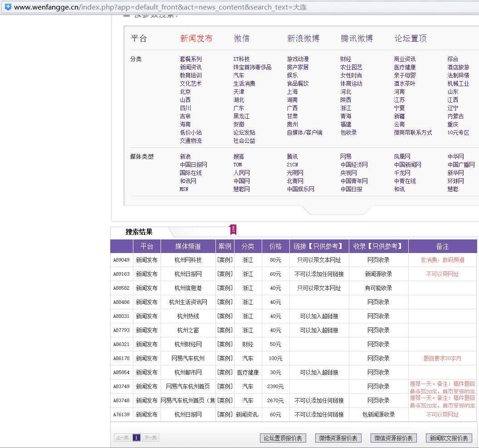Choose media type 凤凰网
Screen dimensions: 479x448
coord(402,156)
